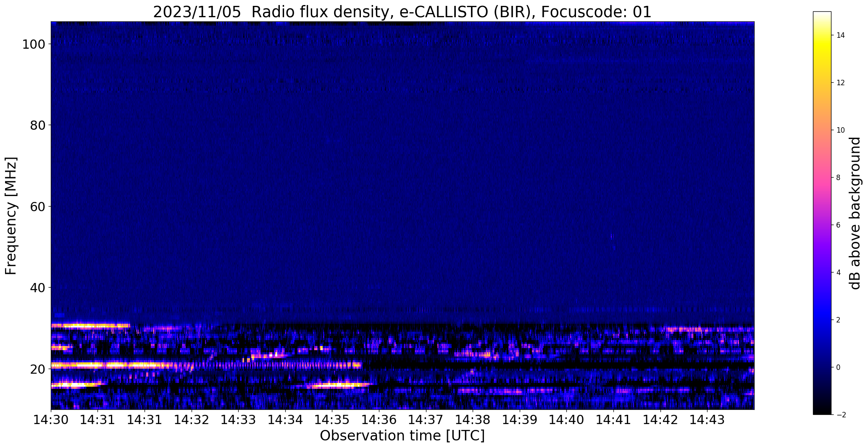Click the 14:36 time tick label

(x=379, y=420)
